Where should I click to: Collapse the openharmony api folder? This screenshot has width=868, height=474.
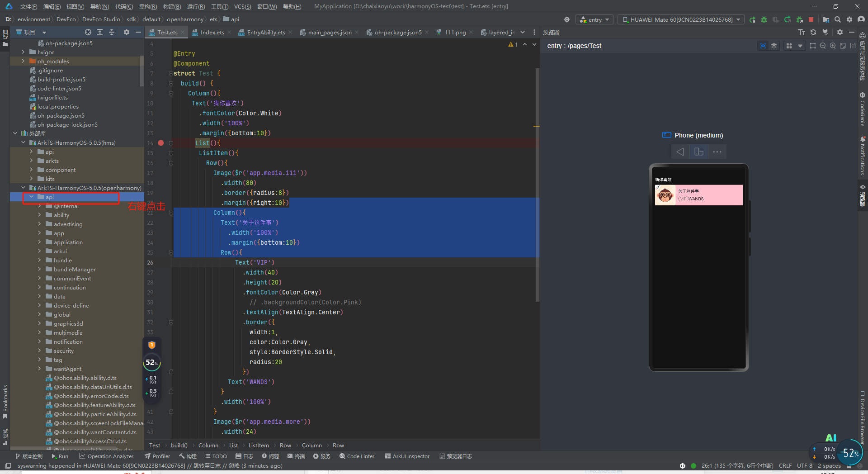31,197
